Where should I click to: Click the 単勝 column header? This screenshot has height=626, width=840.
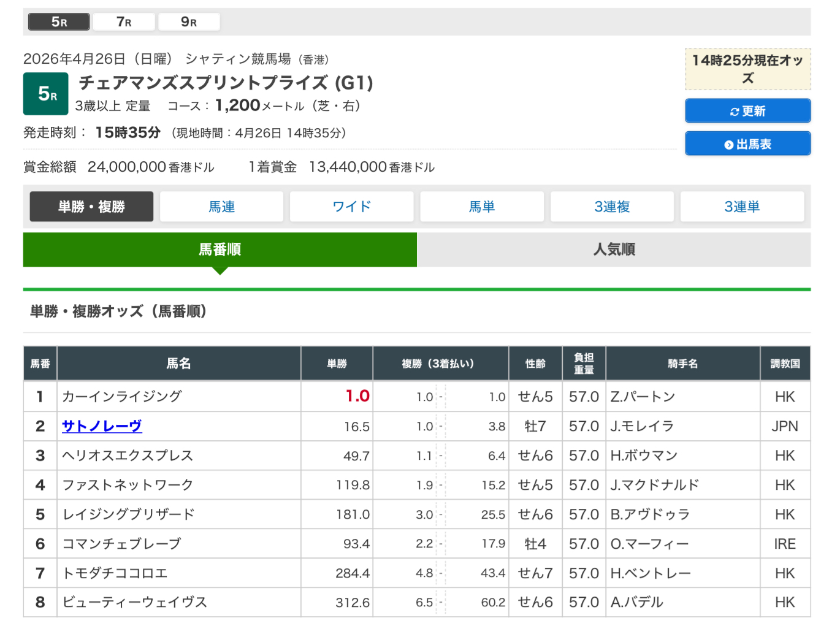tap(337, 364)
